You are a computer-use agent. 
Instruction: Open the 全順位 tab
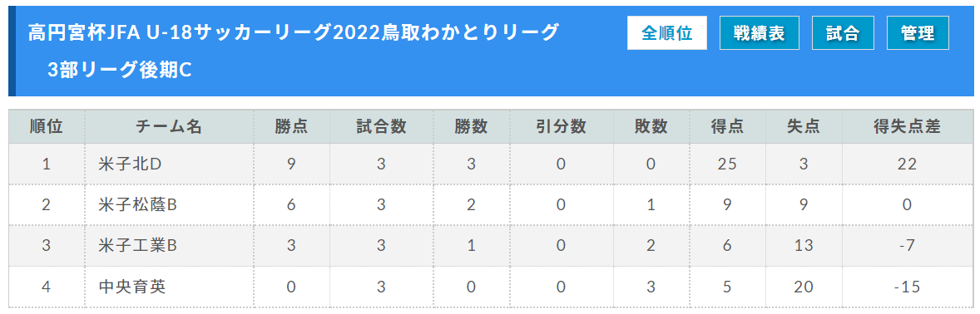pos(667,33)
